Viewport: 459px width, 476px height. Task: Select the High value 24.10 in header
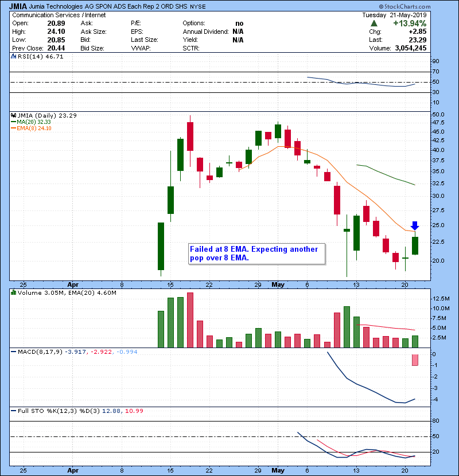coord(56,32)
